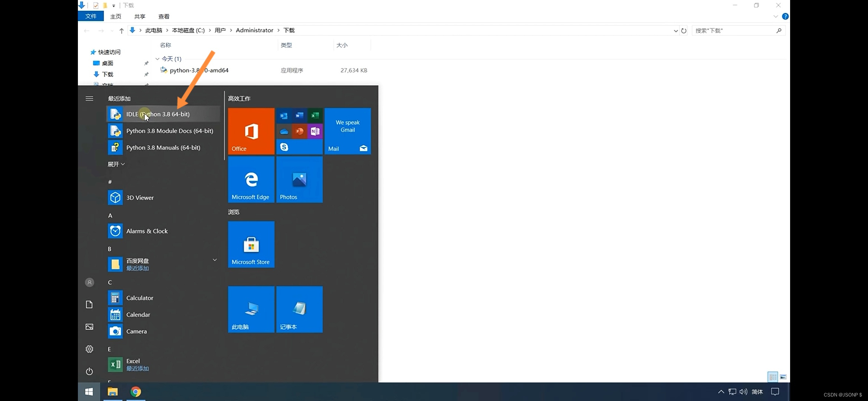Screen dimensions: 868x401
Task: Open Skype icon in Office group tile
Action: (284, 147)
